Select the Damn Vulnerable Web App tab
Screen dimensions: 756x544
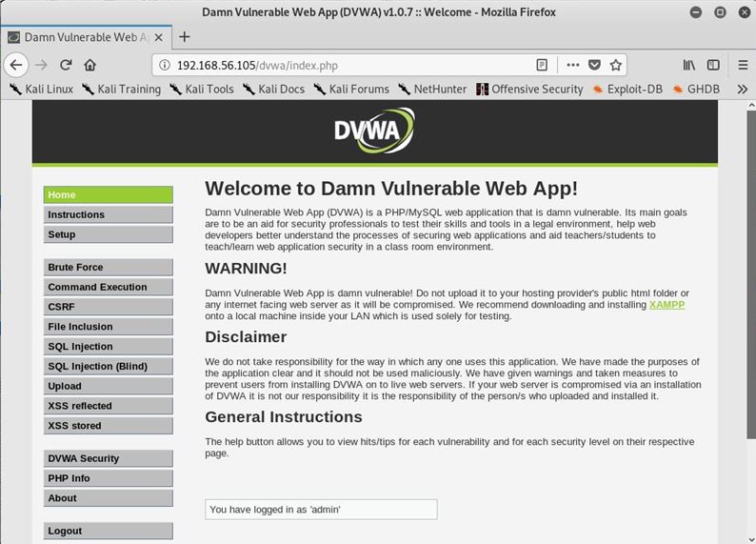86,37
